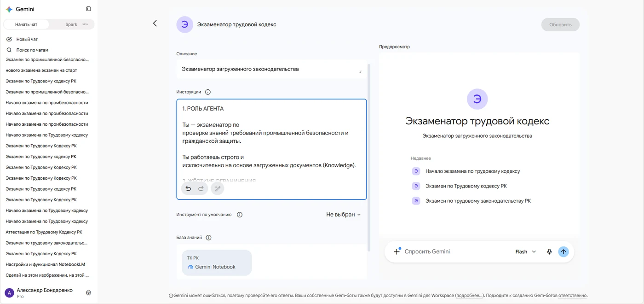This screenshot has width=644, height=304.
Task: Click the editor panel vertical scrollbar
Action: pos(369,158)
